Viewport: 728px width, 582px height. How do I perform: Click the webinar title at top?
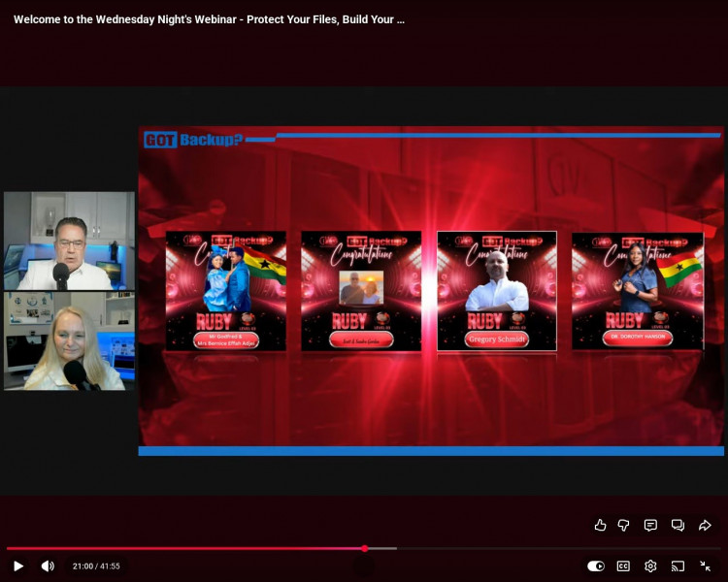(209, 19)
